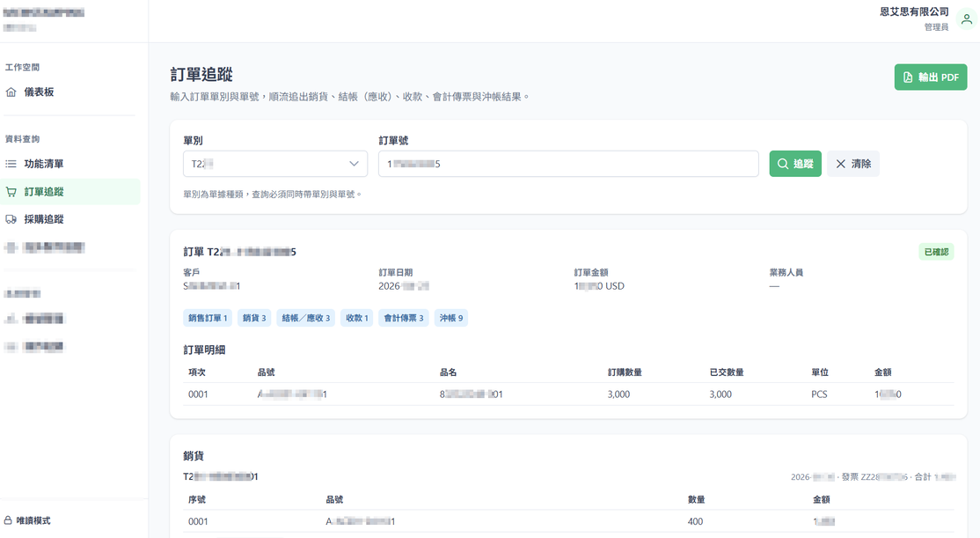Click the 序號 column header in 銷貨
Screen dimensions: 980x538
coord(197,499)
